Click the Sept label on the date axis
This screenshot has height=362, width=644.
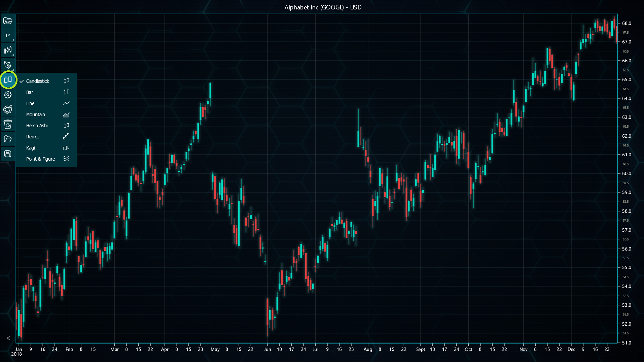pos(421,349)
